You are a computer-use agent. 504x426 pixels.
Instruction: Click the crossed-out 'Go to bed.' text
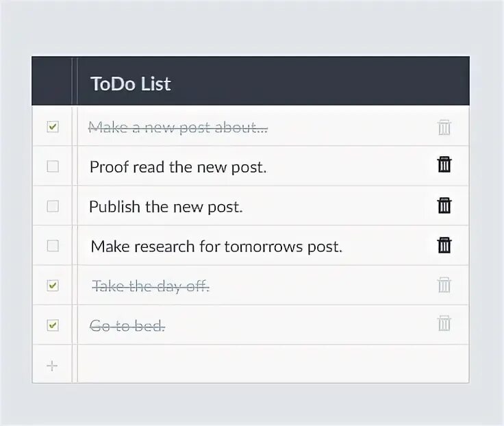(x=127, y=326)
